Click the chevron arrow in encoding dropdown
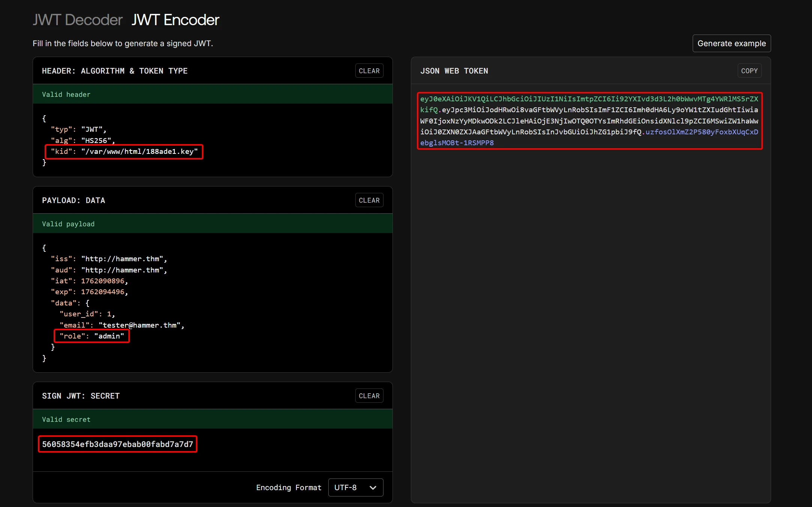The height and width of the screenshot is (507, 812). tap(373, 487)
